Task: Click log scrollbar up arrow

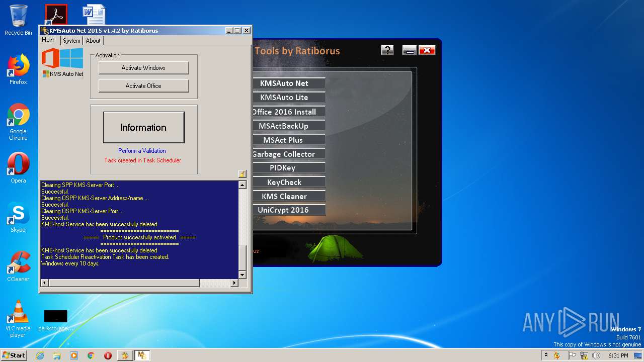Action: 243,185
